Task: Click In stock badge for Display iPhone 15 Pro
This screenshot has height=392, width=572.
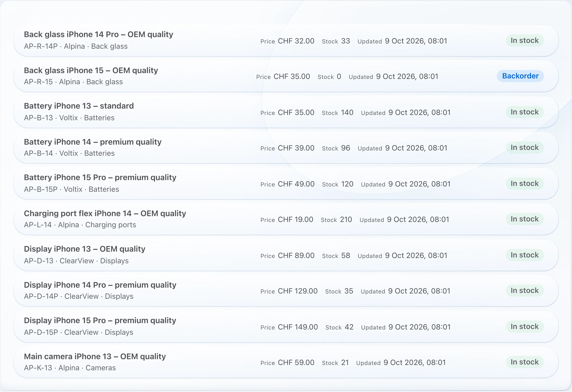Action: click(x=525, y=326)
